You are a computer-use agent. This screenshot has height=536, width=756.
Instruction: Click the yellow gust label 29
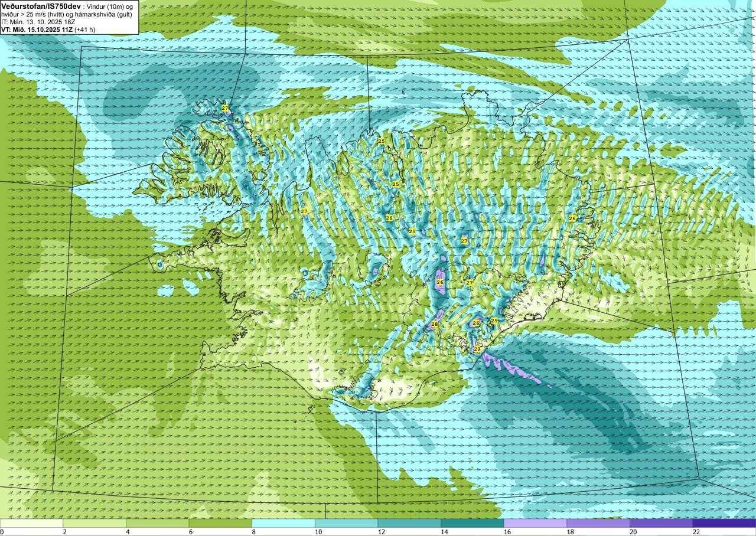[x=477, y=349]
